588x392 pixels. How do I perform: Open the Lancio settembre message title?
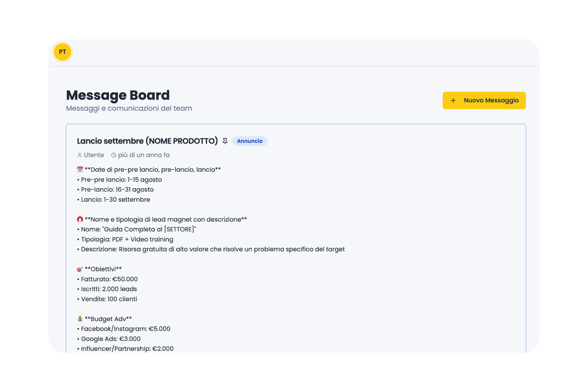147,141
